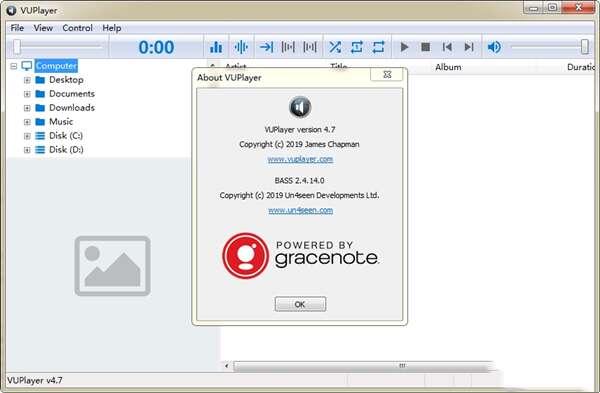
Task: Click the album artwork placeholder image
Action: tap(112, 266)
